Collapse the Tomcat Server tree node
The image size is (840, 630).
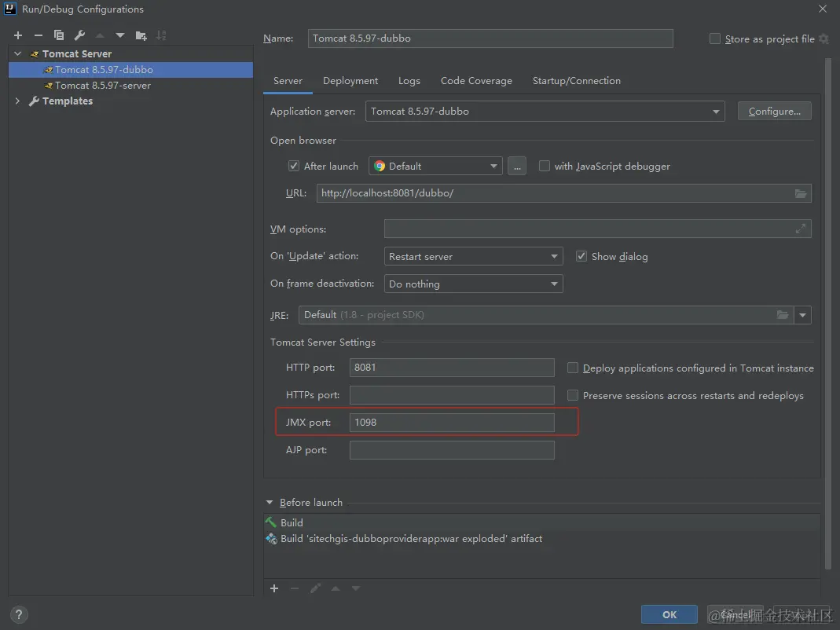(x=17, y=53)
